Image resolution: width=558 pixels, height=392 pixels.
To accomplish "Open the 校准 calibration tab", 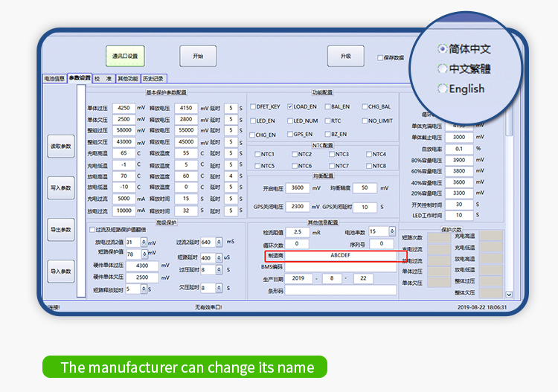I will pyautogui.click(x=103, y=79).
